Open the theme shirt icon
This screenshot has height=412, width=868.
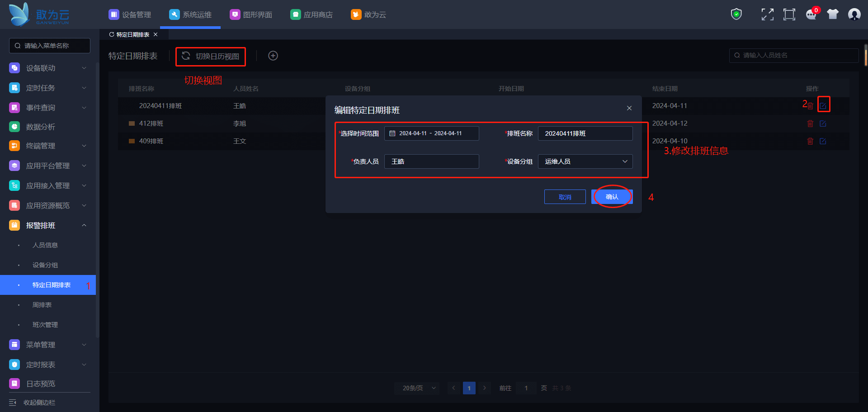click(833, 14)
